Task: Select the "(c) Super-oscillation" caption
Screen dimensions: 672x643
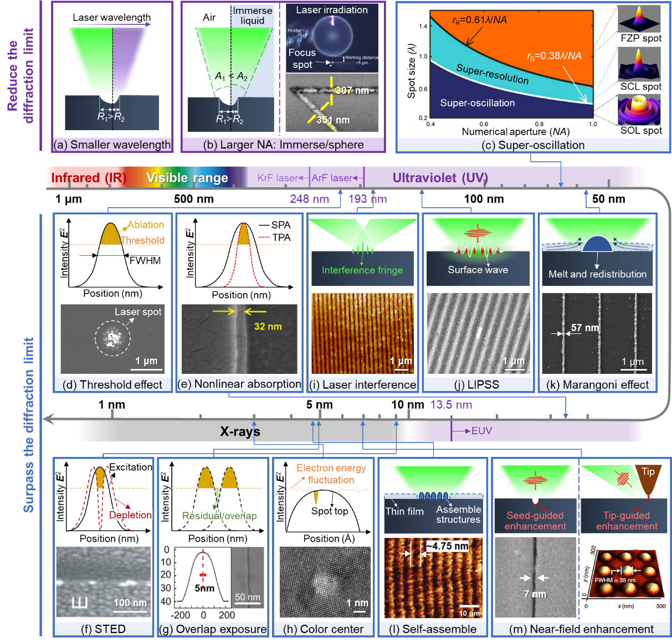Action: (x=533, y=145)
